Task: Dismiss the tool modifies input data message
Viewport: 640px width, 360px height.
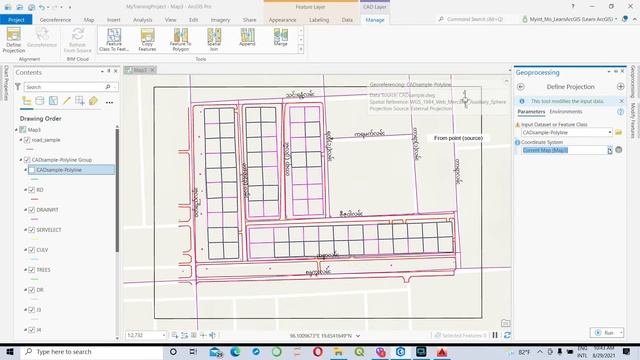Action: [621, 101]
